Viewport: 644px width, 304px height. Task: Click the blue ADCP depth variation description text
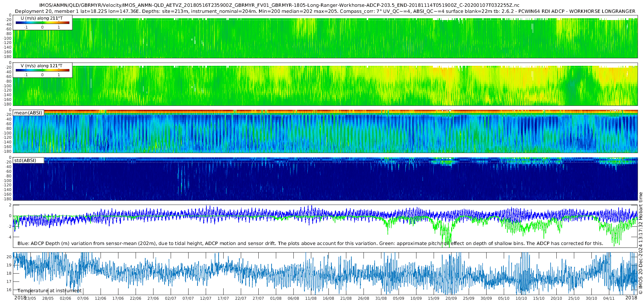[310, 243]
